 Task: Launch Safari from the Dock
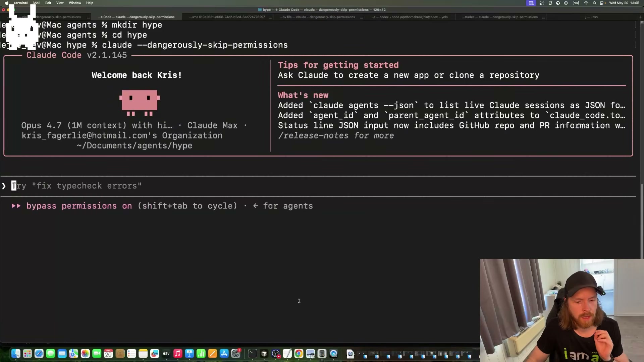click(39, 353)
